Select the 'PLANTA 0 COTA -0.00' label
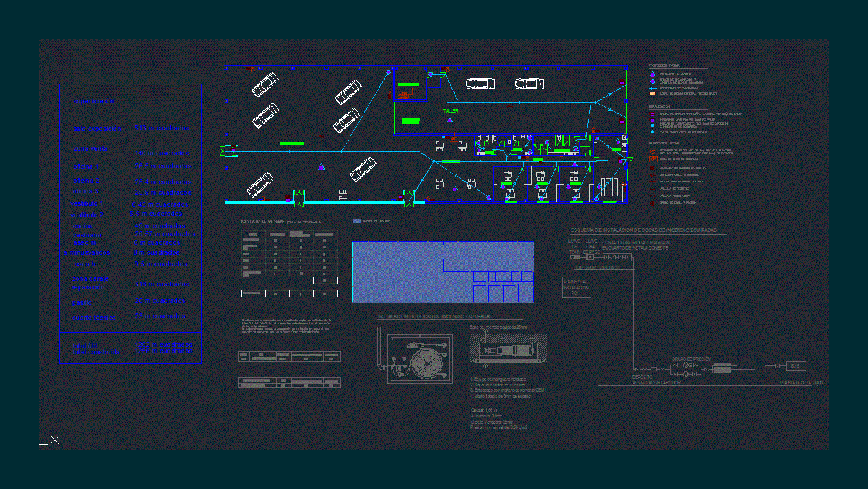The width and height of the screenshot is (868, 489). [x=801, y=383]
